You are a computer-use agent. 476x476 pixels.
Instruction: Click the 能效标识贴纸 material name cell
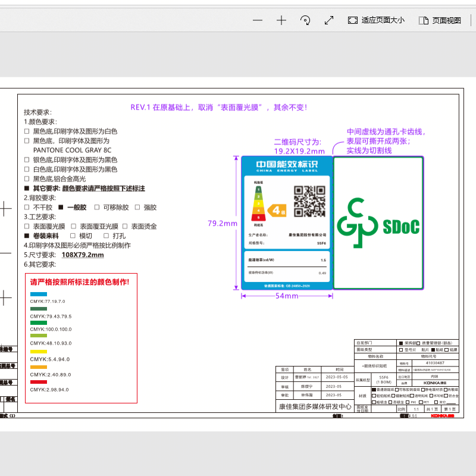click(375, 366)
